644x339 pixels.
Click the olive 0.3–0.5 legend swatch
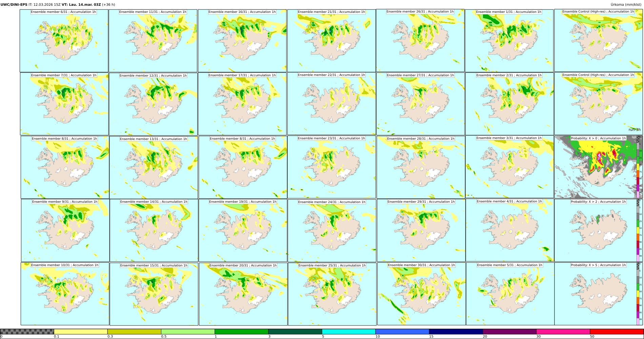134,332
